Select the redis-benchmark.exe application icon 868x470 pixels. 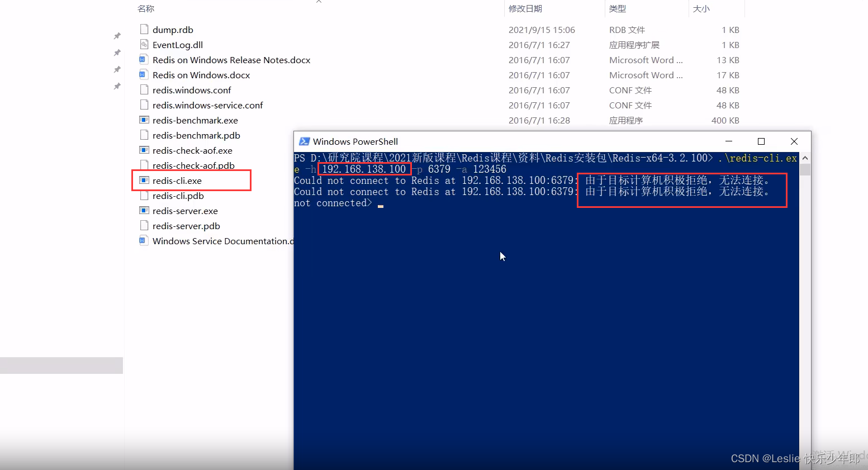(x=144, y=120)
